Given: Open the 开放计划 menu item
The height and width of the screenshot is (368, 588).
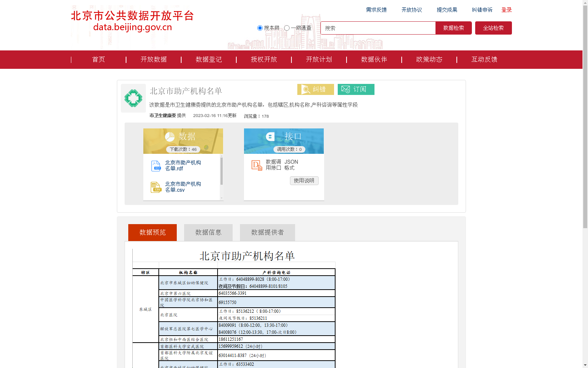Looking at the screenshot, I should [319, 60].
